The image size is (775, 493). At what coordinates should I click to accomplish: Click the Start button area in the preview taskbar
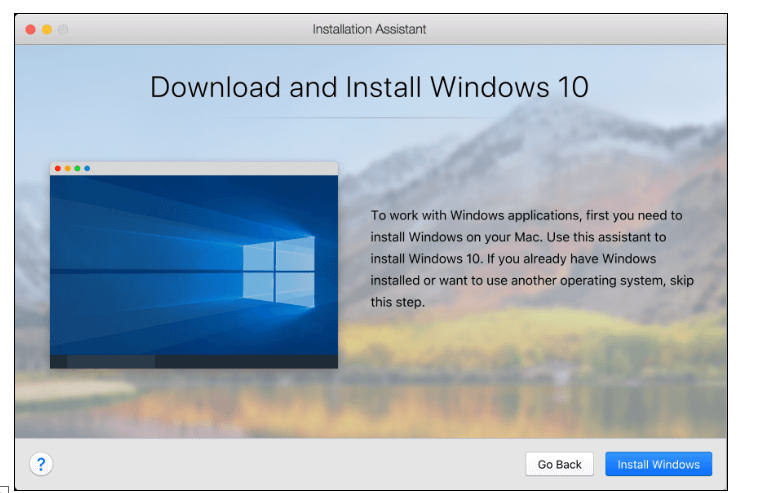(58, 361)
